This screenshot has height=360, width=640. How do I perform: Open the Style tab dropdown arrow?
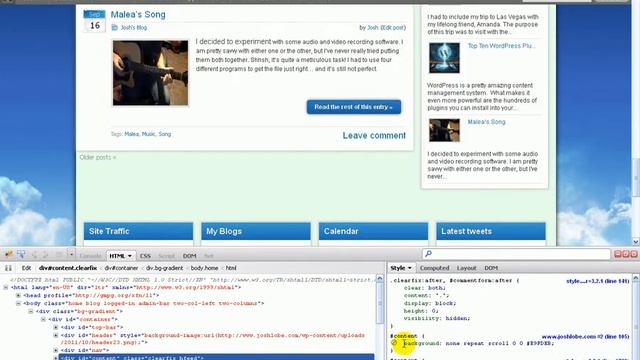[409, 268]
